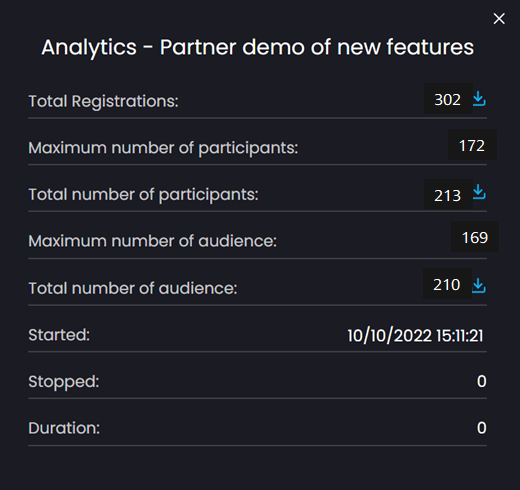Close the Analytics dialog
Viewport: 520px width, 490px height.
499,19
